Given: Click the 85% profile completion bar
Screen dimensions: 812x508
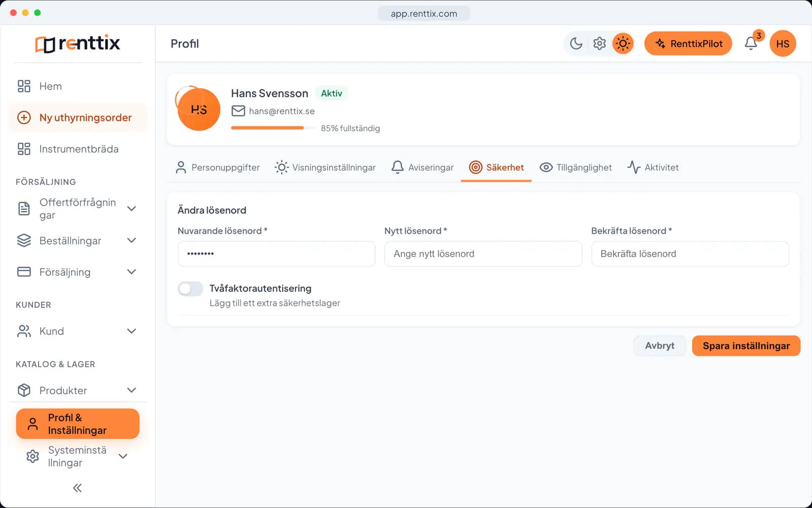Looking at the screenshot, I should [274, 128].
